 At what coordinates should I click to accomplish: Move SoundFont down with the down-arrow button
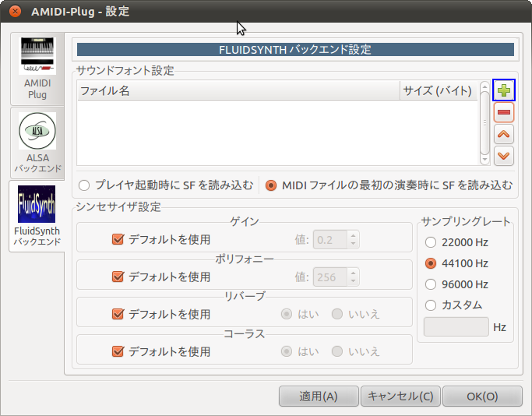click(x=503, y=156)
